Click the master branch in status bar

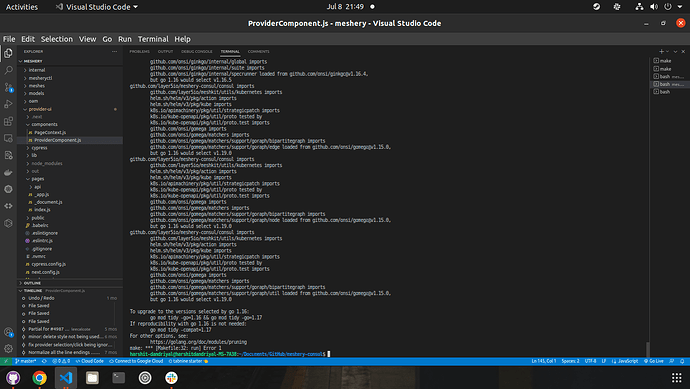pos(26,361)
